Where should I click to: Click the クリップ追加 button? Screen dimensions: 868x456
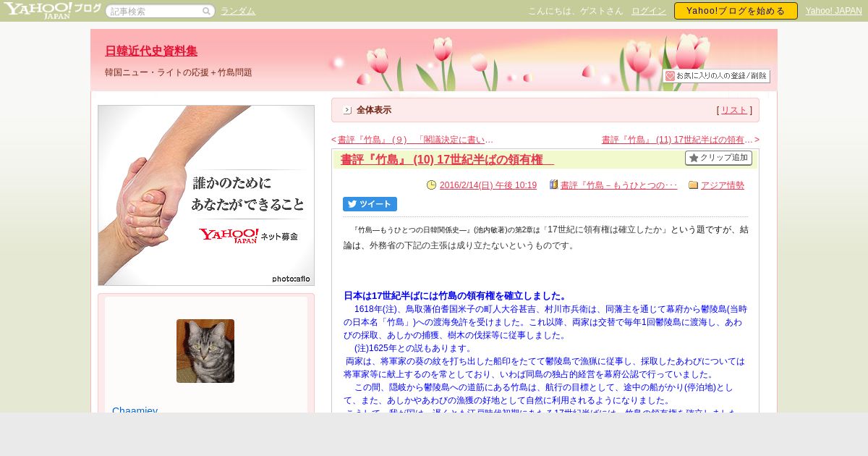(718, 158)
